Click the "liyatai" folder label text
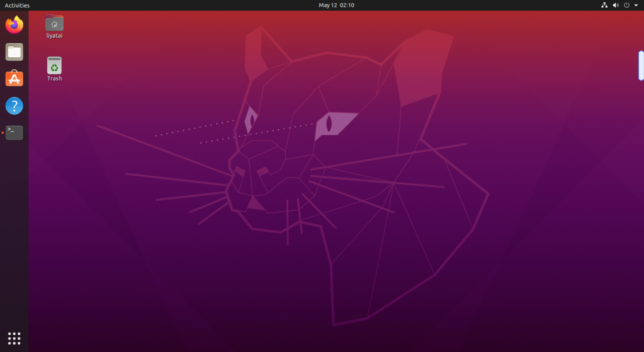The height and width of the screenshot is (352, 644). pos(54,36)
